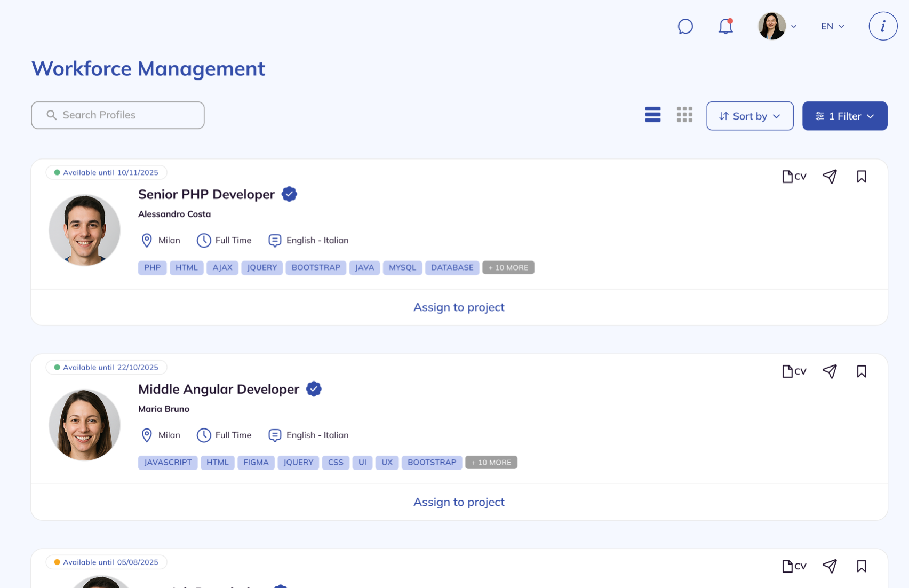Open Alessandro Costa's CV document
909x588 pixels.
coord(794,176)
